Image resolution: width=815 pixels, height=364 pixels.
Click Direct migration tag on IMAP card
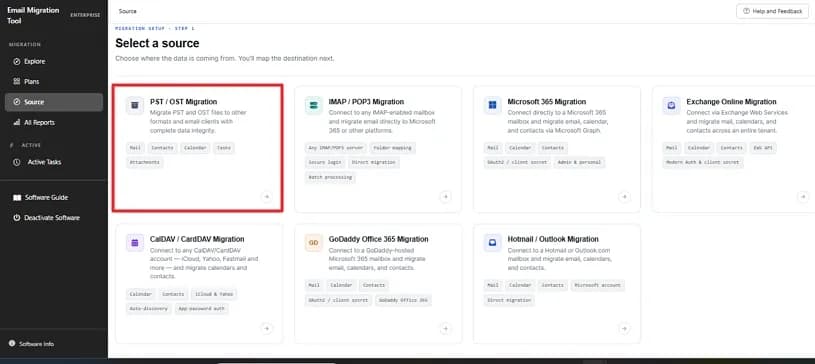374,163
